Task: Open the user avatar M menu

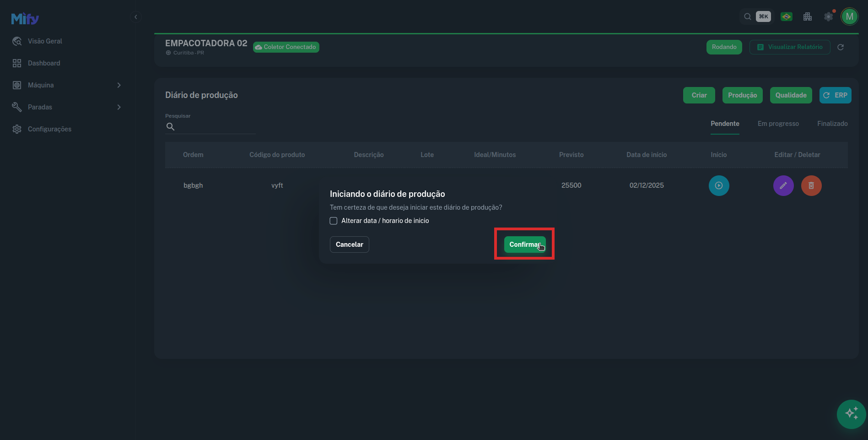Action: [x=849, y=17]
